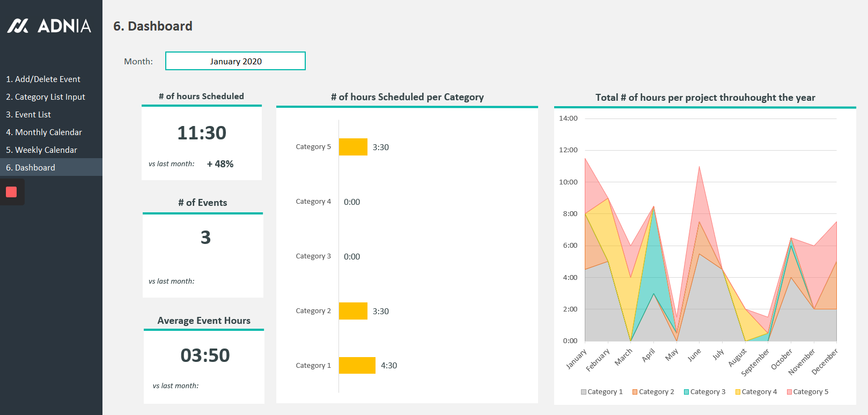Click the area chart title text

[705, 98]
